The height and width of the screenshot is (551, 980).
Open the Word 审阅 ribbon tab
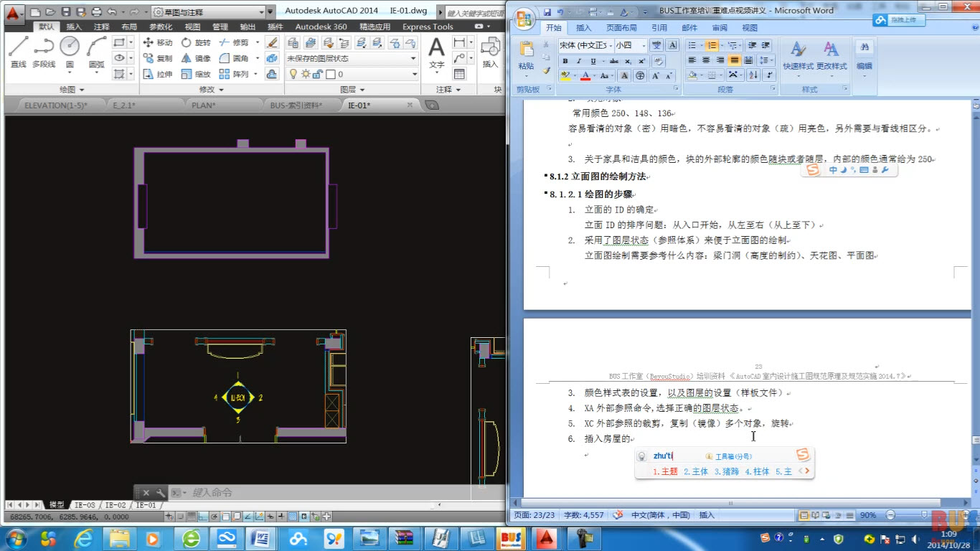coord(720,28)
